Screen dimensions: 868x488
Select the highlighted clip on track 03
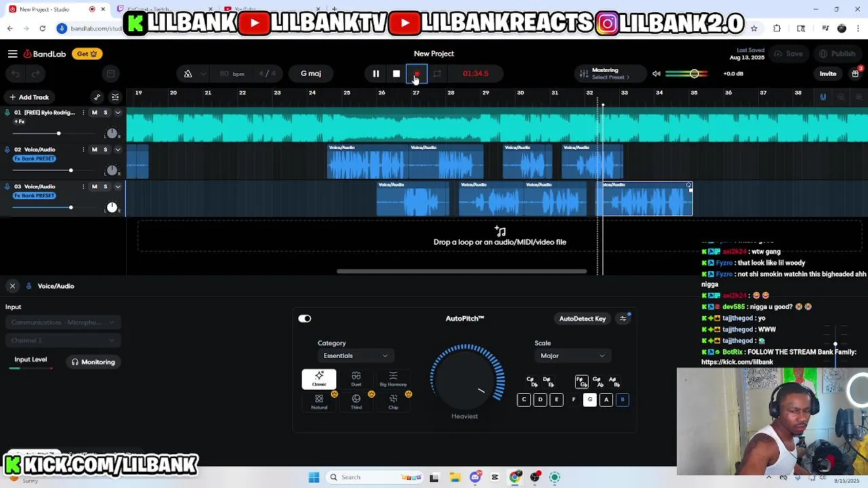click(645, 199)
